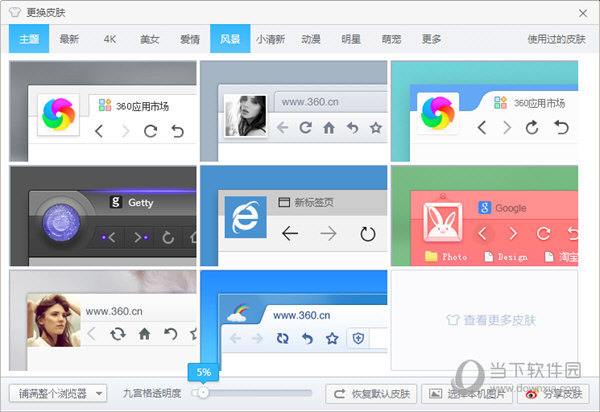This screenshot has height=412, width=600.
Task: Click the 恢复默认皮肤 restore default button
Action: coord(371,394)
